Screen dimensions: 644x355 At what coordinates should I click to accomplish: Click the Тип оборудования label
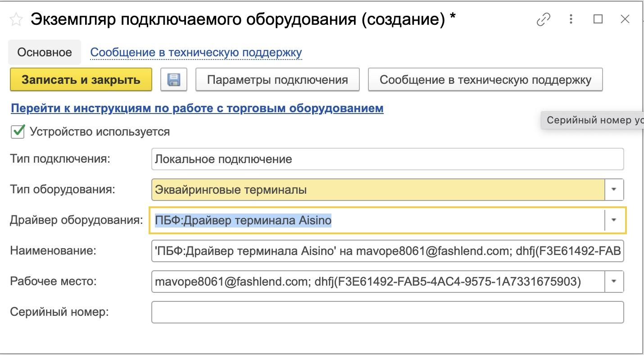pos(63,189)
